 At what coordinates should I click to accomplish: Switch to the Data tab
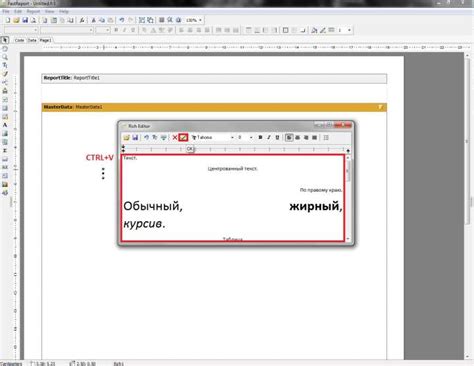pyautogui.click(x=32, y=40)
